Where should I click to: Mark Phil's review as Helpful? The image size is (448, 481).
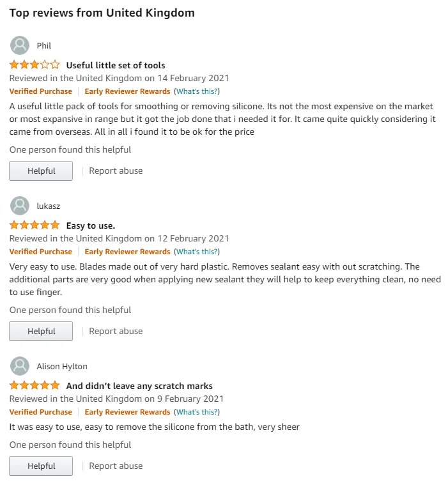pos(41,171)
